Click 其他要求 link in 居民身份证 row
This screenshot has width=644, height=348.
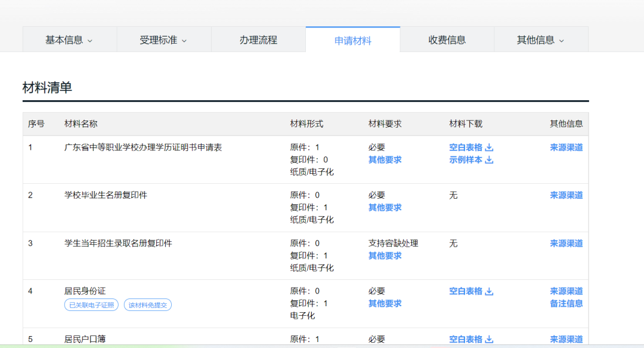click(385, 303)
